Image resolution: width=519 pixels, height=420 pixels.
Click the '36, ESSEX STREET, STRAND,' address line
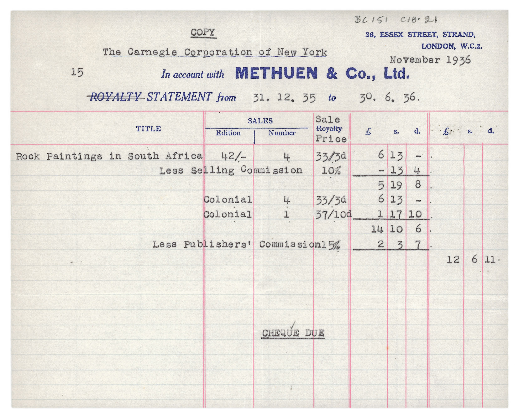[420, 34]
